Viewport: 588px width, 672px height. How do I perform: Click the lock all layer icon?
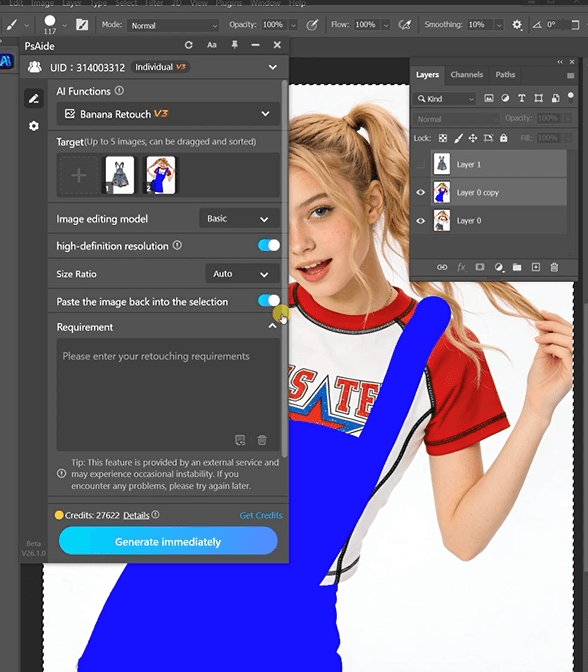[x=504, y=138]
